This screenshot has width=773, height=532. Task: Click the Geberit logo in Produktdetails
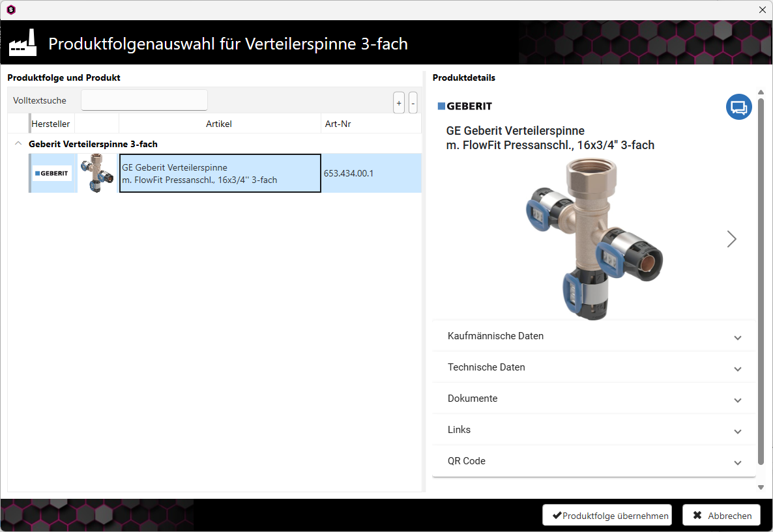point(465,106)
